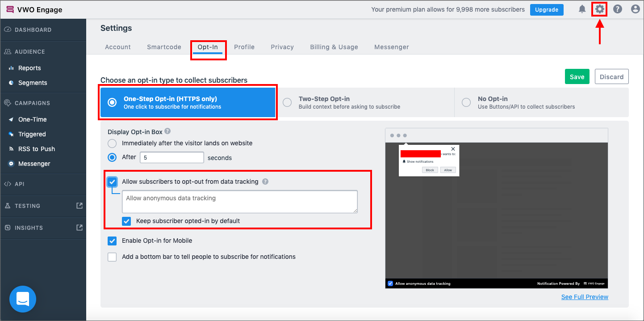Switch to the Smartcode tab
The width and height of the screenshot is (644, 321).
click(x=164, y=47)
